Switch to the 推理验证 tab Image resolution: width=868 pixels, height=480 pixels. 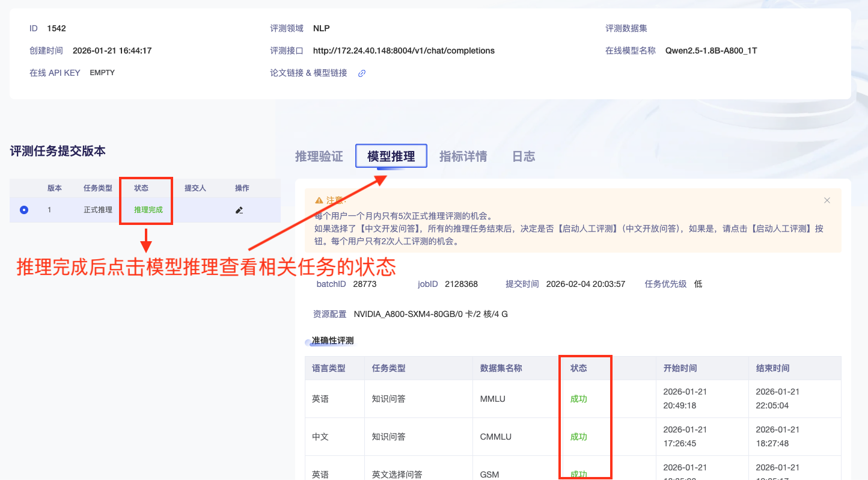click(x=318, y=156)
